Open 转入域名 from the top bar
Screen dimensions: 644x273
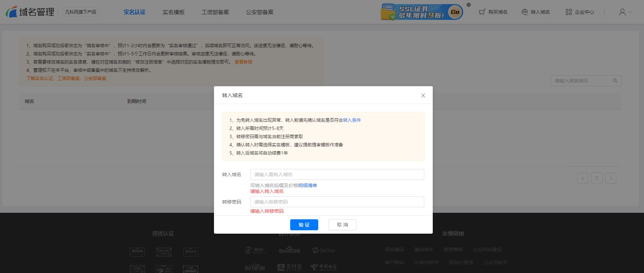[536, 12]
